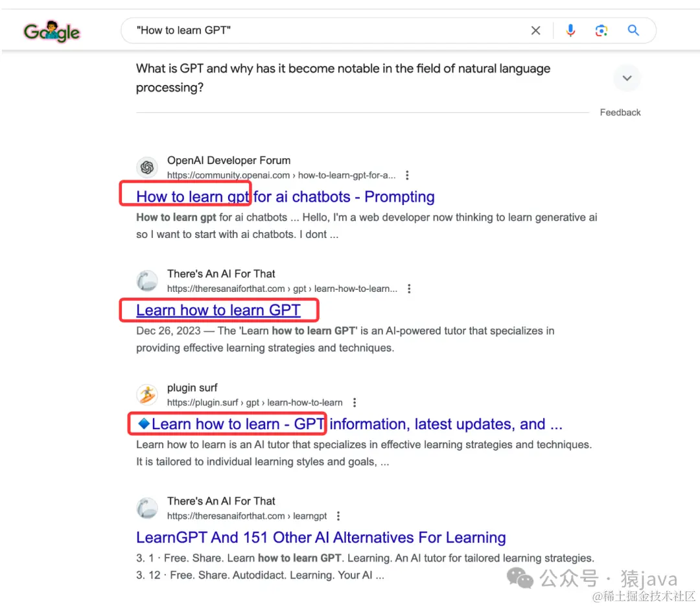
Task: Click the theresanaiforthat.com learn-how-to-learn URL
Action: click(282, 289)
